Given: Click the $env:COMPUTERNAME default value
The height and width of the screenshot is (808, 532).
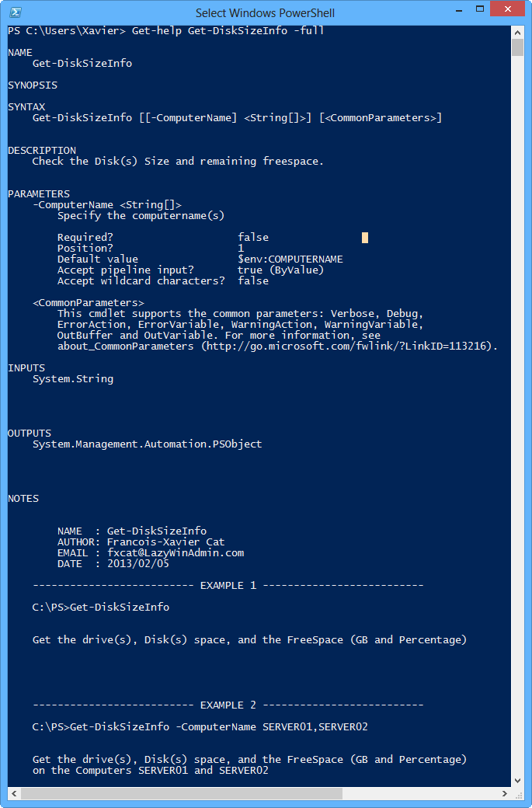Looking at the screenshot, I should point(290,259).
